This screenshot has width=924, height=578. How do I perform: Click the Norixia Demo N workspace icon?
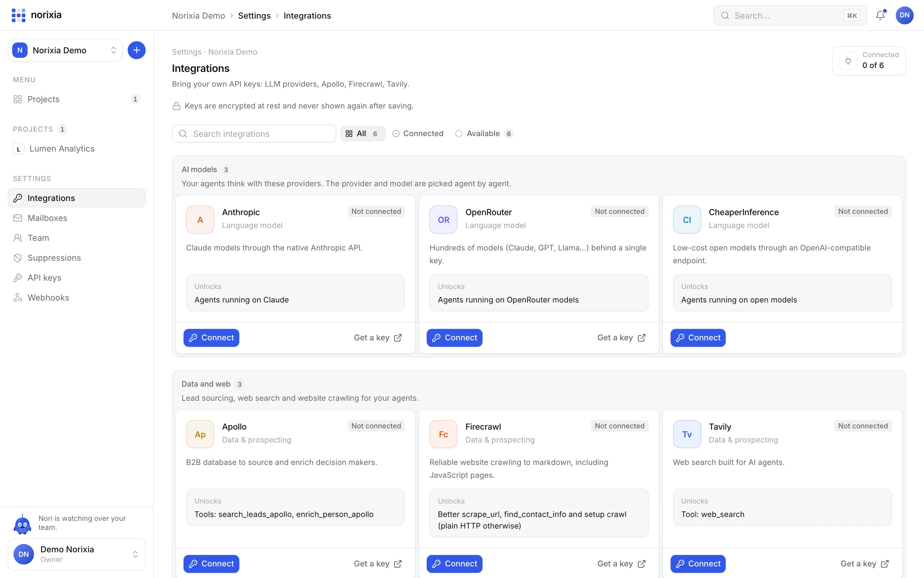click(x=20, y=50)
